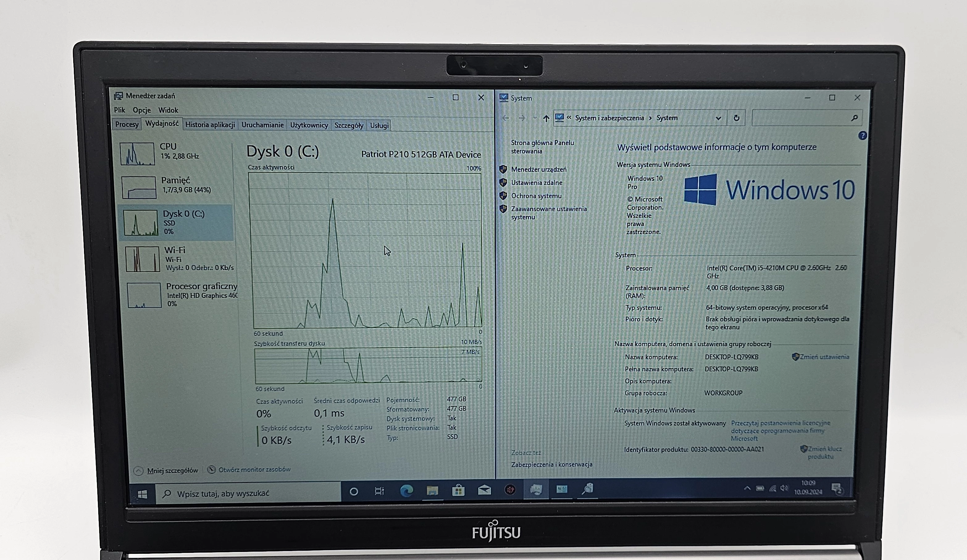Open File Explorer from taskbar
Image resolution: width=967 pixels, height=560 pixels.
tap(432, 490)
